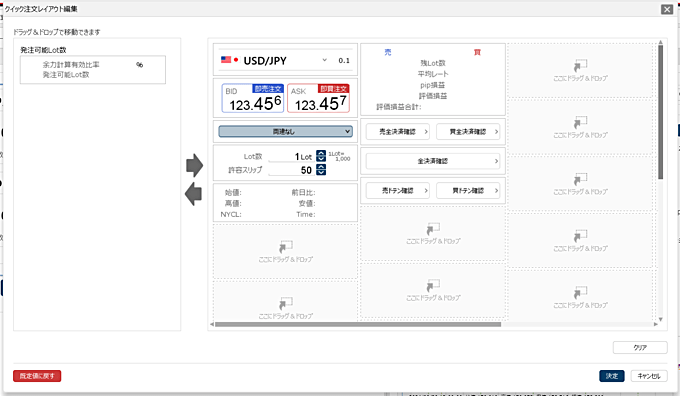This screenshot has width=680, height=396.
Task: Click the left arrow to remove widget from layout
Action: click(x=193, y=193)
